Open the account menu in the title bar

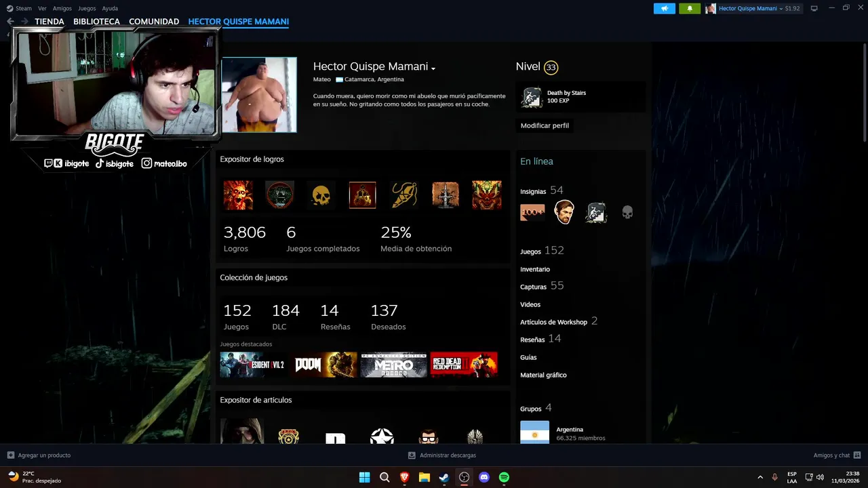(753, 8)
